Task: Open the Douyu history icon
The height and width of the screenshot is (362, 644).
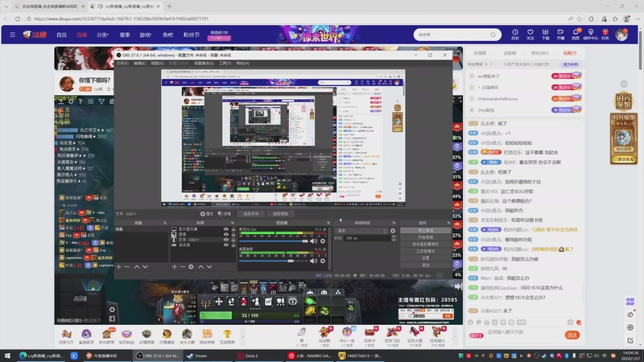Action: coord(515,34)
